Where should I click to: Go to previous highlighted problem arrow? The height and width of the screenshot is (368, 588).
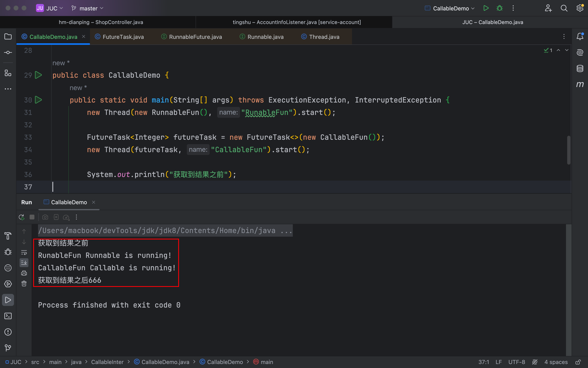tap(558, 50)
